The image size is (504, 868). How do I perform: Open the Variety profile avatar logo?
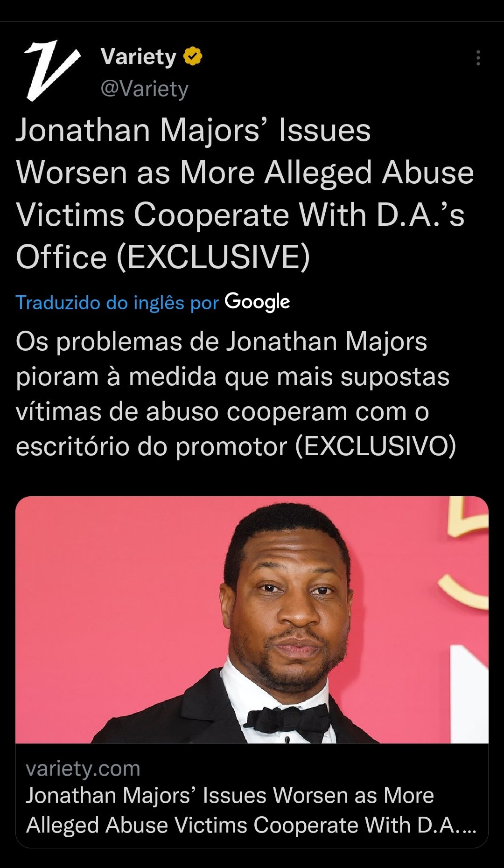pyautogui.click(x=52, y=70)
